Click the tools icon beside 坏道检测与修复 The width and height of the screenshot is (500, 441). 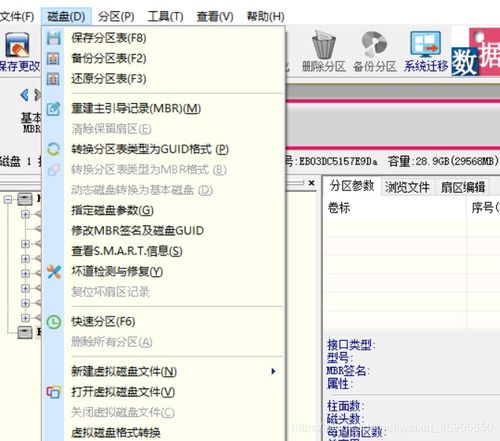54,272
